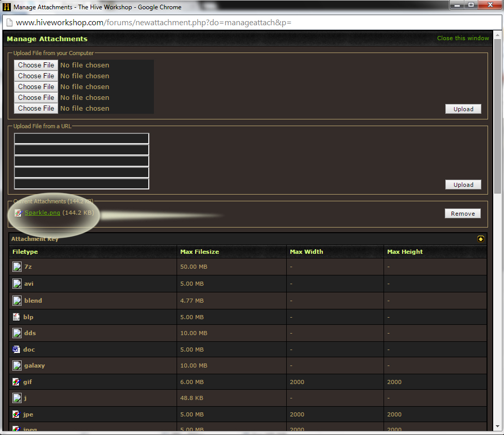Click the galaxy filetype label
This screenshot has width=504, height=435.
pyautogui.click(x=34, y=366)
